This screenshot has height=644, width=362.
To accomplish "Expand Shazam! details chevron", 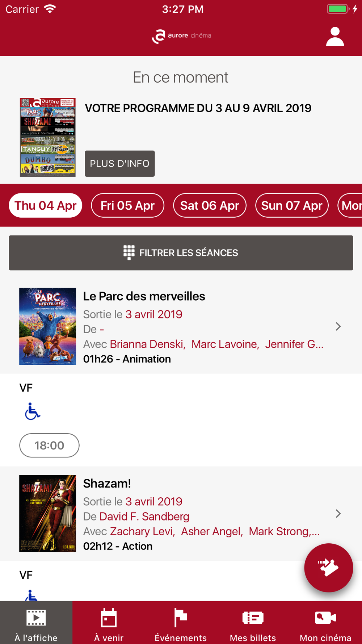I will coord(338,514).
